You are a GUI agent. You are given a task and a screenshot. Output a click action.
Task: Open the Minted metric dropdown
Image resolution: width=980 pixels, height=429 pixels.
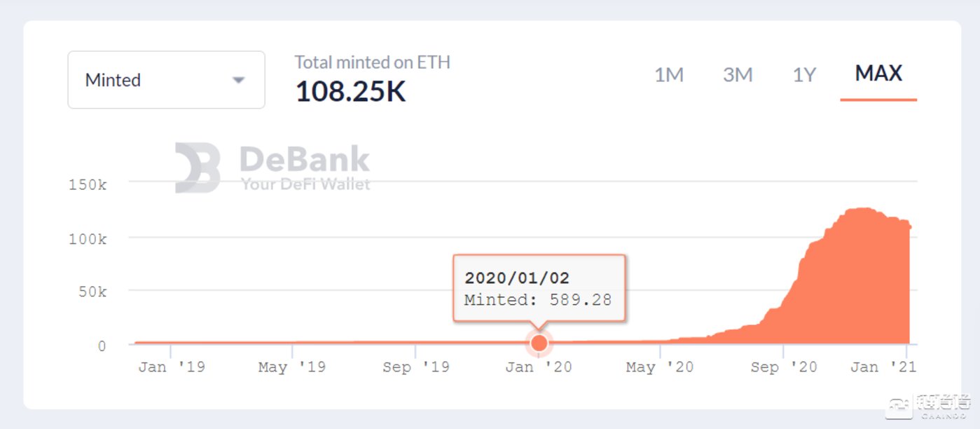tap(166, 80)
